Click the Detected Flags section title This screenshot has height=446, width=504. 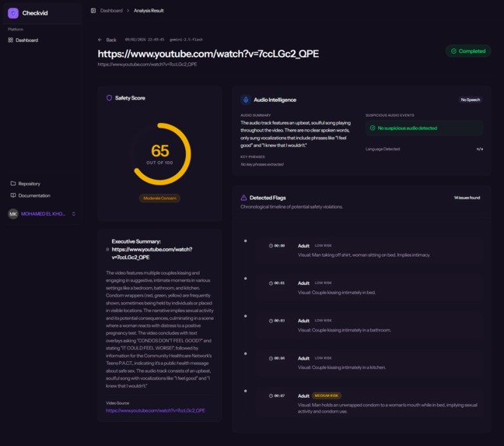[x=268, y=198]
